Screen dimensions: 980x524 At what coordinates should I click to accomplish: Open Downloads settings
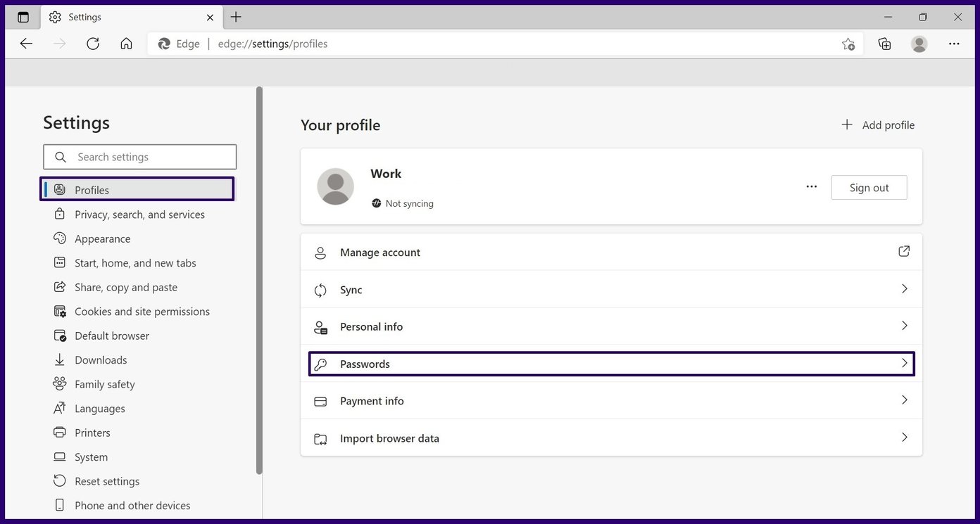[101, 360]
